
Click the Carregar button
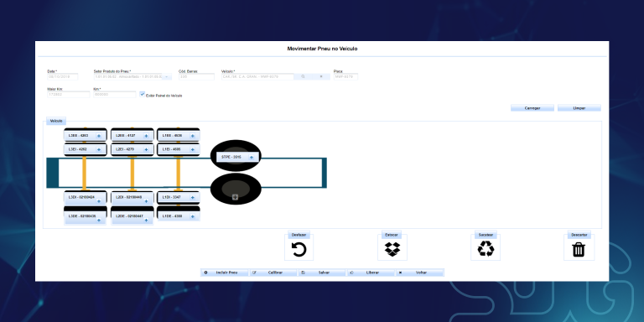pyautogui.click(x=532, y=108)
